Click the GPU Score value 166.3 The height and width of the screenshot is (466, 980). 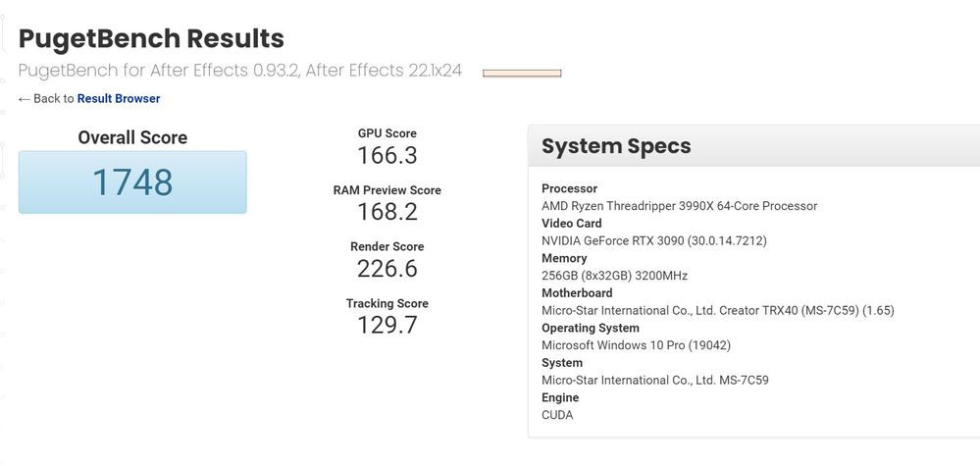[x=387, y=155]
